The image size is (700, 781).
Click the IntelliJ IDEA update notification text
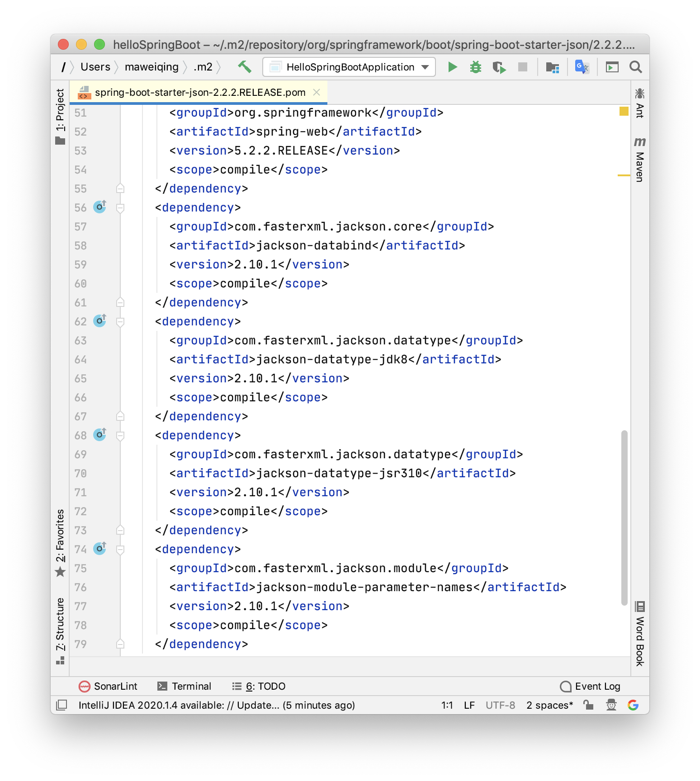pyautogui.click(x=216, y=705)
